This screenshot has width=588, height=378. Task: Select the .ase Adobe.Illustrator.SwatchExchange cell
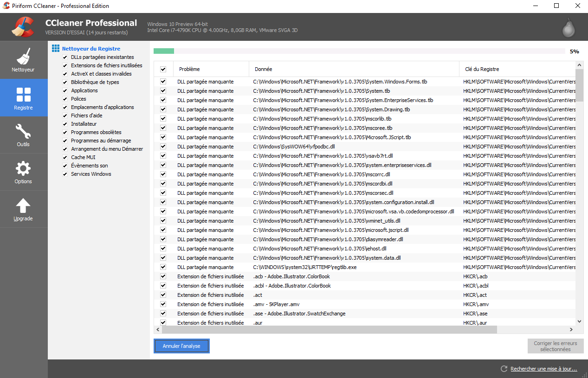(299, 314)
